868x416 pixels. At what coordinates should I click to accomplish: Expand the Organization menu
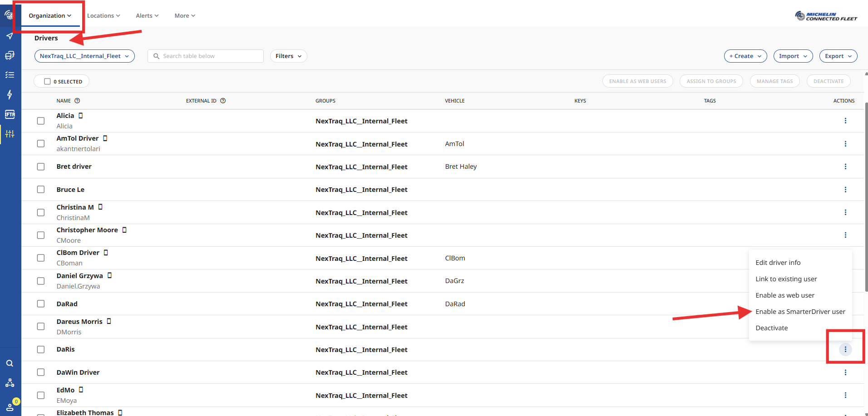50,16
